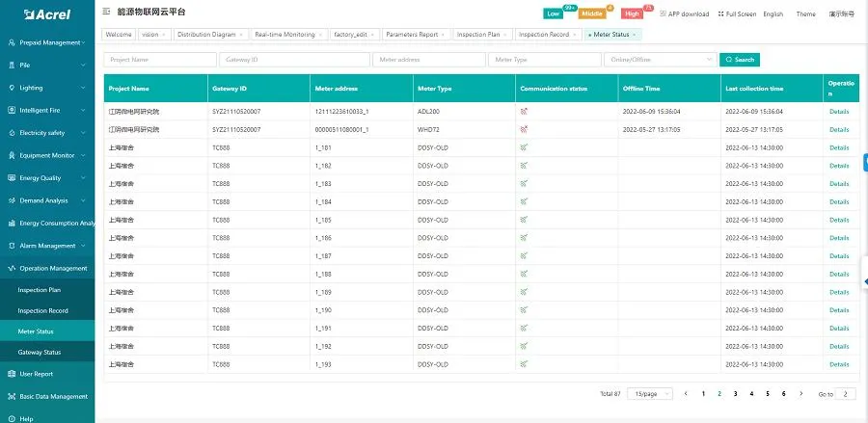Open the 15/page page size dropdown

(649, 394)
